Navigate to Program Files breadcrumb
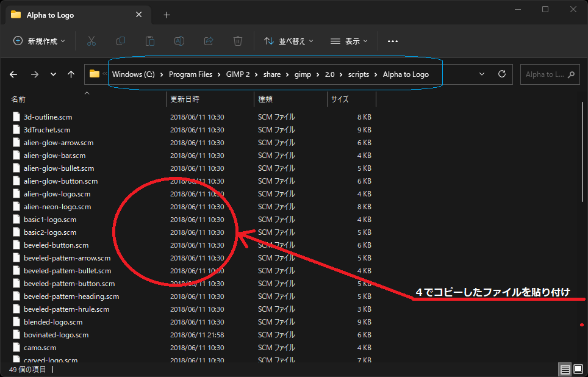Viewport: 588px width, 377px height. click(190, 74)
